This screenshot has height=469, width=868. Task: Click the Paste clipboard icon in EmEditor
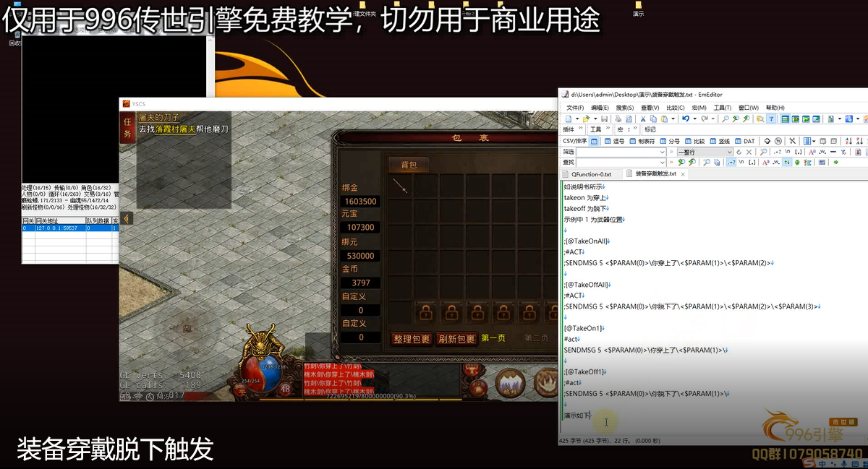[x=664, y=119]
